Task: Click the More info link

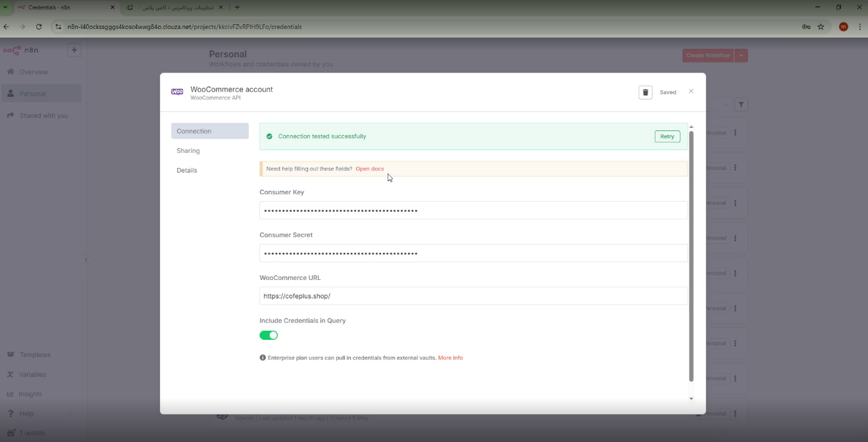Action: pyautogui.click(x=450, y=358)
